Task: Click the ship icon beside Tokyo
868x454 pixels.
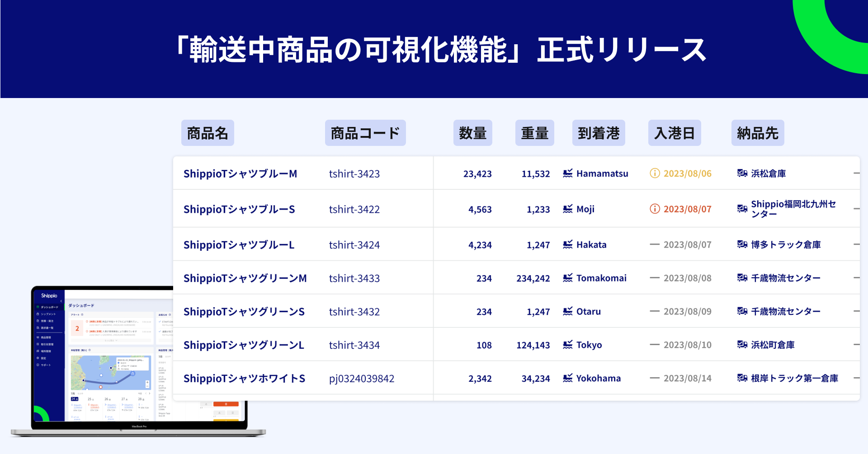Action: [x=568, y=345]
